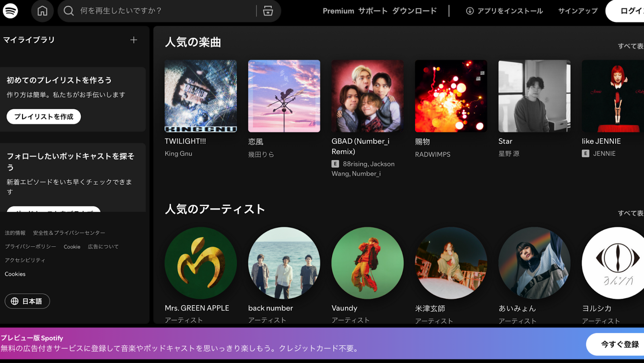
Task: Click the search magnifier icon
Action: click(69, 11)
